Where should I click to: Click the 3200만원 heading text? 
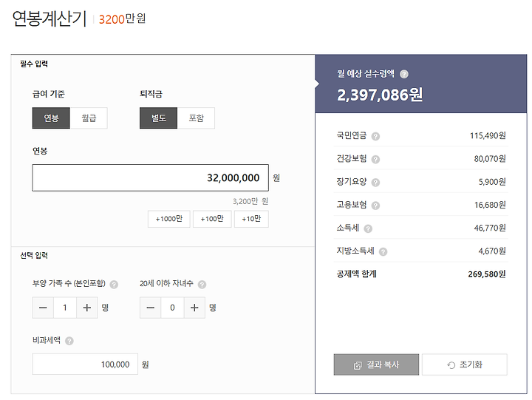123,18
